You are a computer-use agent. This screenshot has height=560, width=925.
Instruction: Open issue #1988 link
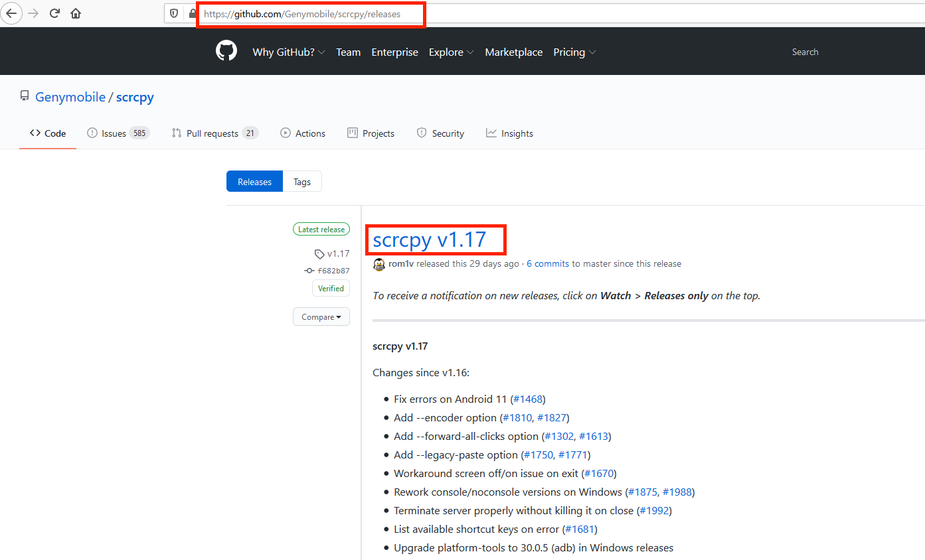pyautogui.click(x=677, y=492)
